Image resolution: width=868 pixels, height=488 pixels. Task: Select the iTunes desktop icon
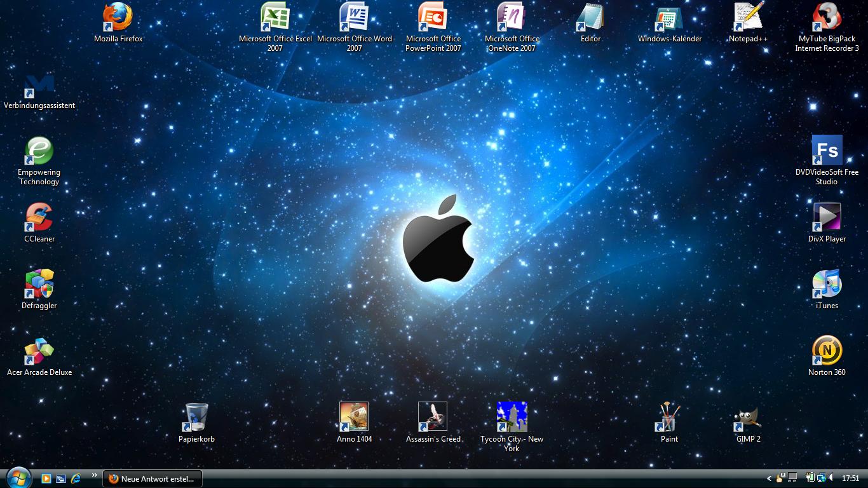pyautogui.click(x=827, y=289)
